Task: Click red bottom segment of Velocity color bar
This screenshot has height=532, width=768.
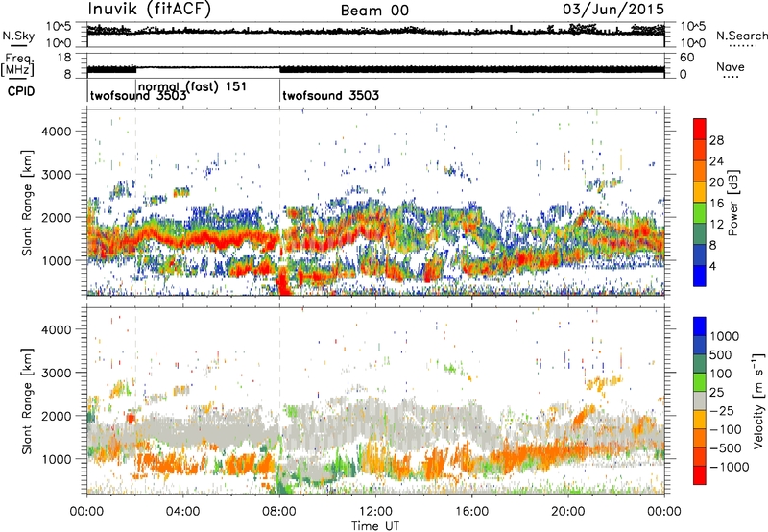Action: point(700,475)
